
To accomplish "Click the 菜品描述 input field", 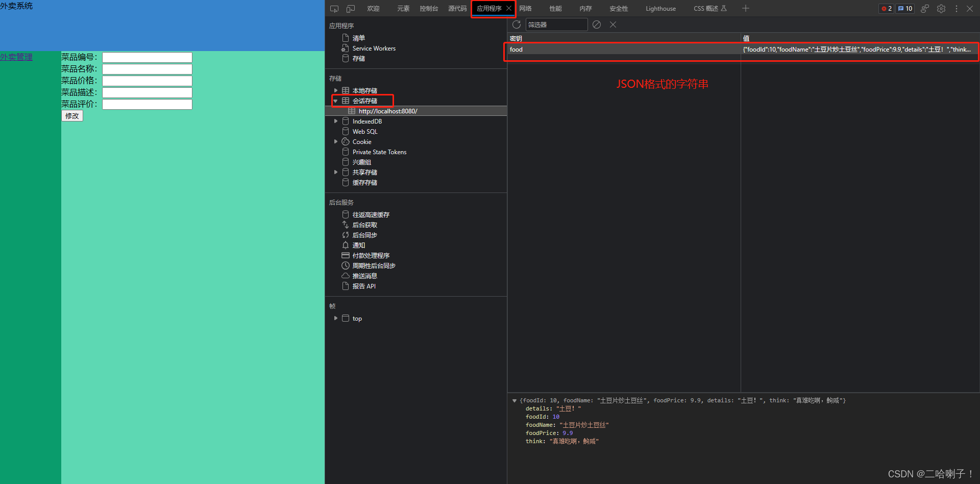I will 147,92.
